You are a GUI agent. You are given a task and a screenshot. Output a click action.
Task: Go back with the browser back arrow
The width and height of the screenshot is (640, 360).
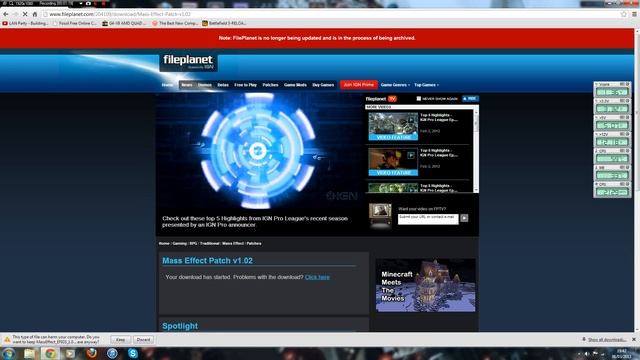[6, 14]
